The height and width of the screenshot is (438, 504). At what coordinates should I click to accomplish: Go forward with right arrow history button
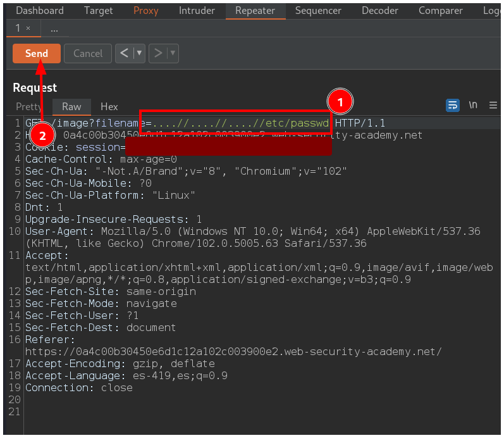coord(158,53)
